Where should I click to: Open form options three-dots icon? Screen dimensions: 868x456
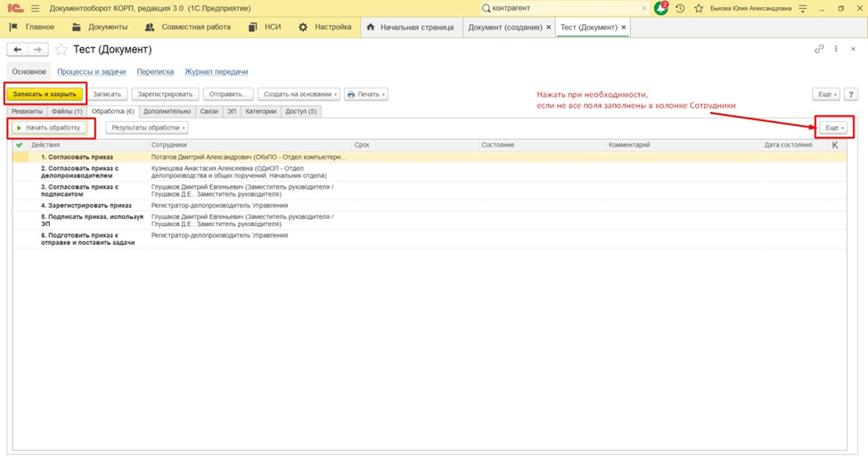point(837,49)
